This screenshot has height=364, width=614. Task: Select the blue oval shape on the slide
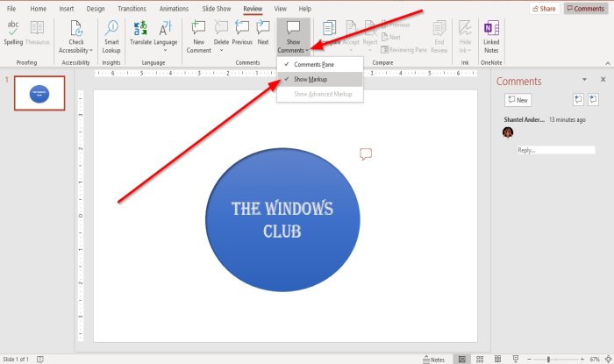(x=282, y=219)
